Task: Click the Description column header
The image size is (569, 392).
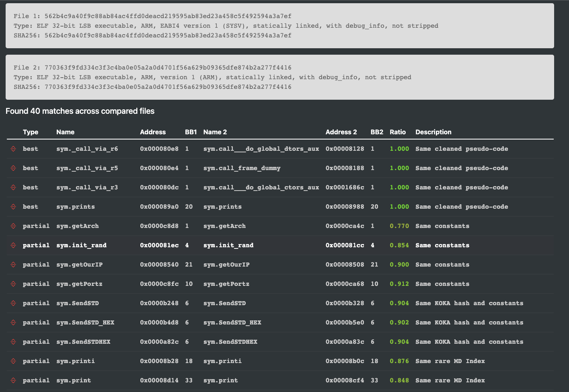Action: (x=433, y=132)
